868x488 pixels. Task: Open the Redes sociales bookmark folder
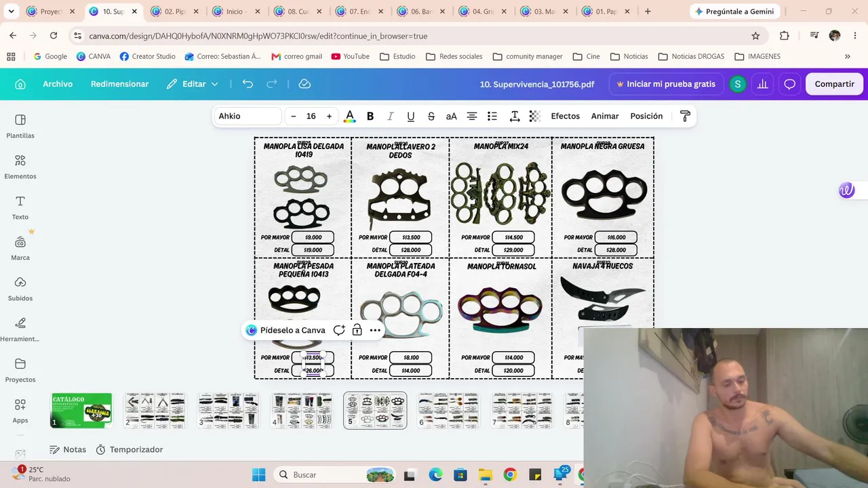(x=454, y=56)
